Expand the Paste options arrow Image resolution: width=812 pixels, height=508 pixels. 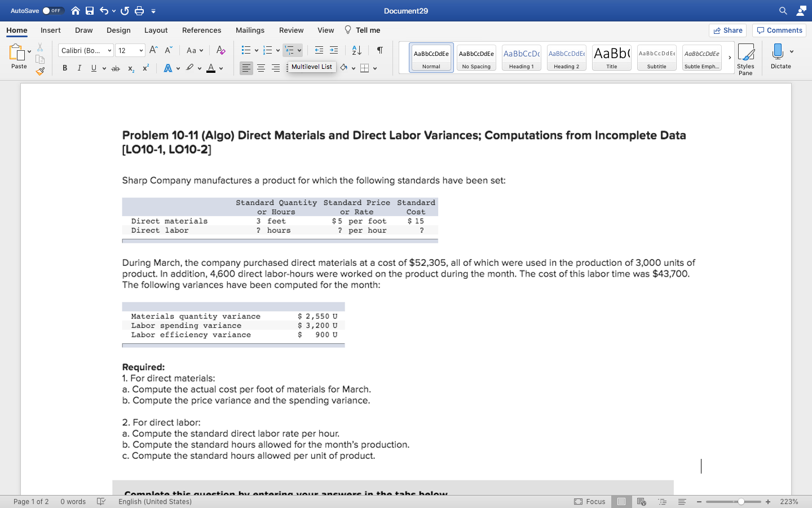(x=29, y=51)
